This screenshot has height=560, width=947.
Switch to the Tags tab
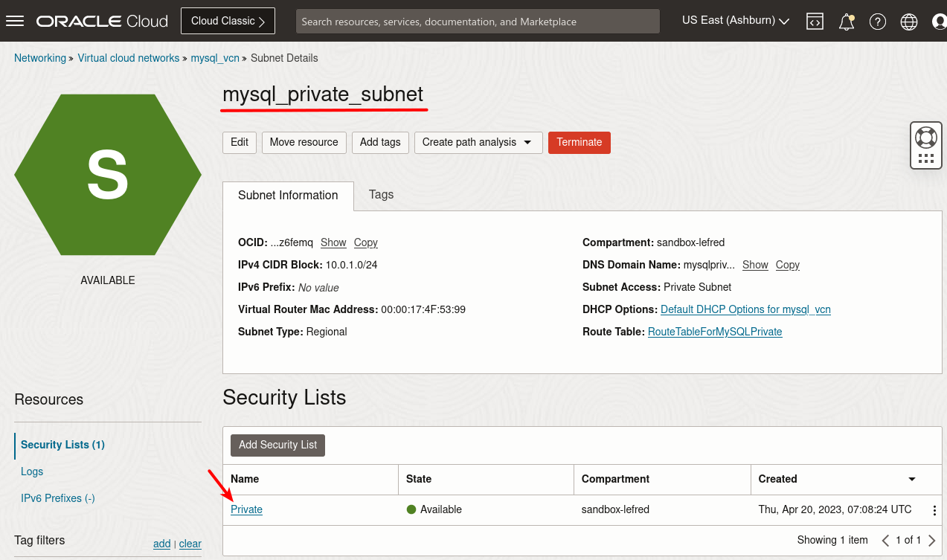[x=381, y=195]
